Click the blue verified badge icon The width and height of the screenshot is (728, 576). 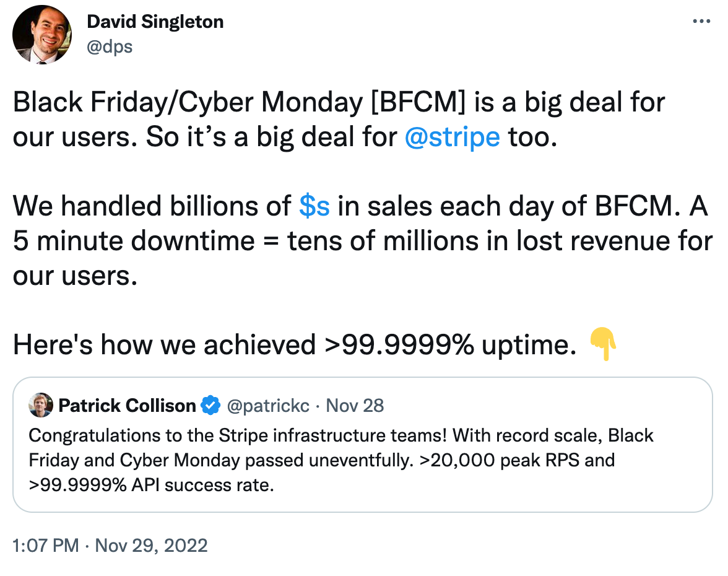tap(210, 406)
